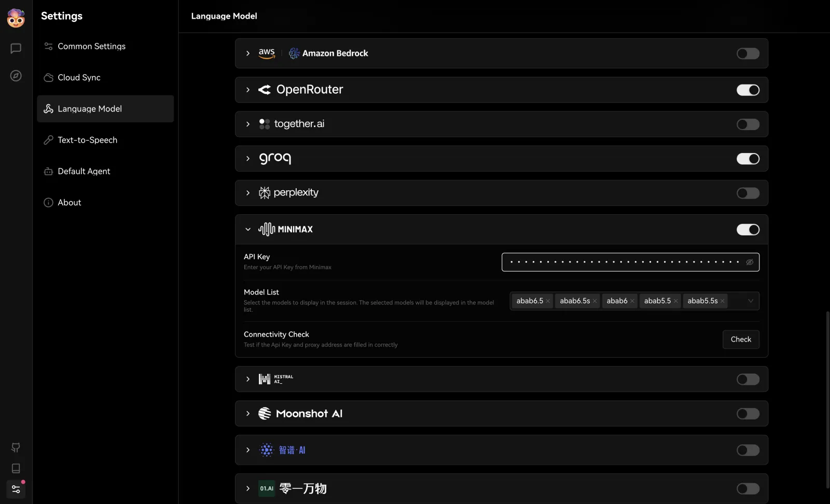This screenshot has width=830, height=504.
Task: Open the changelog document icon in sidebar
Action: pos(16,468)
